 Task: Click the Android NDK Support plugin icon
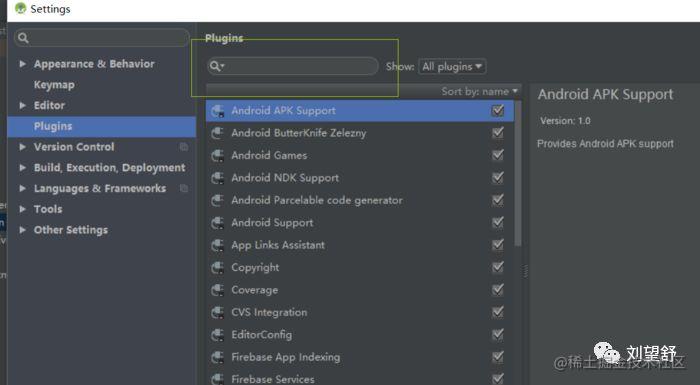[x=217, y=178]
